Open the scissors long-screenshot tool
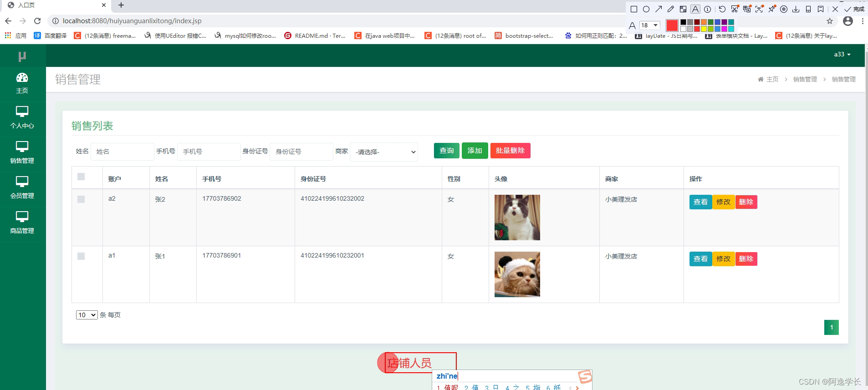This screenshot has width=868, height=390. coord(735,9)
